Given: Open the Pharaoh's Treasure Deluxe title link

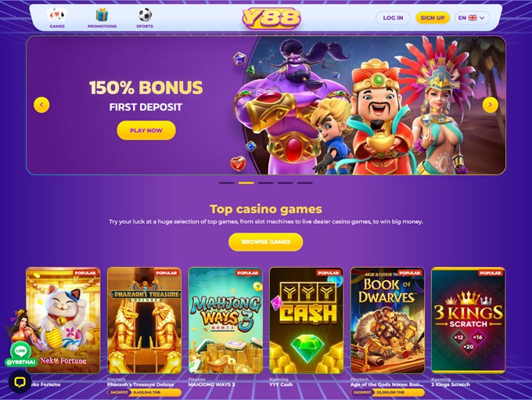Looking at the screenshot, I should pos(141,384).
